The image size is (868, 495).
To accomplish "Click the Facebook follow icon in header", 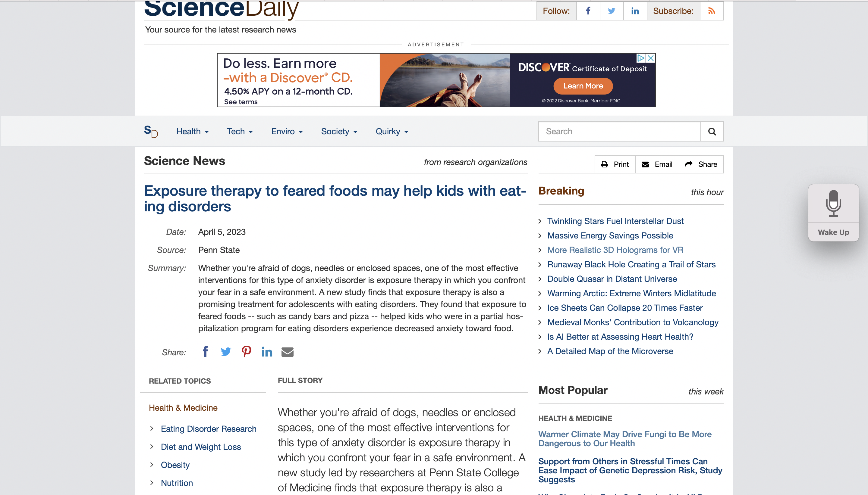I will pos(588,11).
